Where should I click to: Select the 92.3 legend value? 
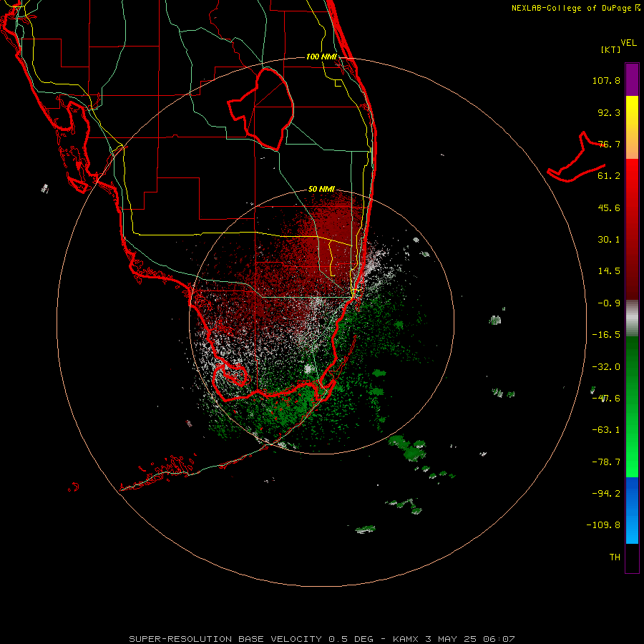point(609,112)
